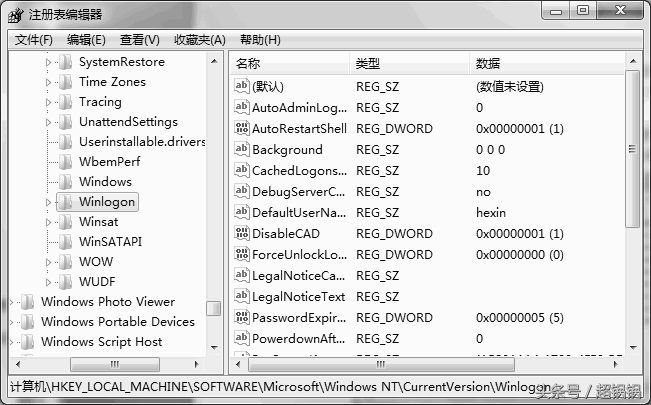Expand the WUDF tree node
651x405 pixels.
point(48,282)
